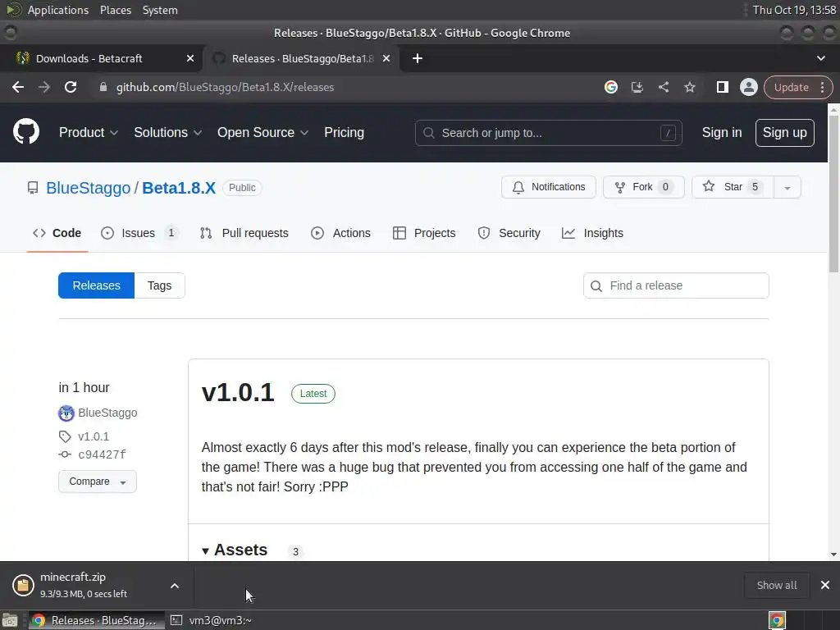Click Show all downloads

[777, 585]
